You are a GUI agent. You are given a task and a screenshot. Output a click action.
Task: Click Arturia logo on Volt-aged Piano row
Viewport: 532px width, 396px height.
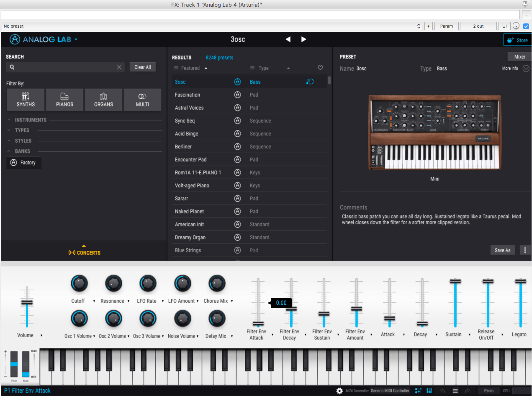click(x=238, y=186)
